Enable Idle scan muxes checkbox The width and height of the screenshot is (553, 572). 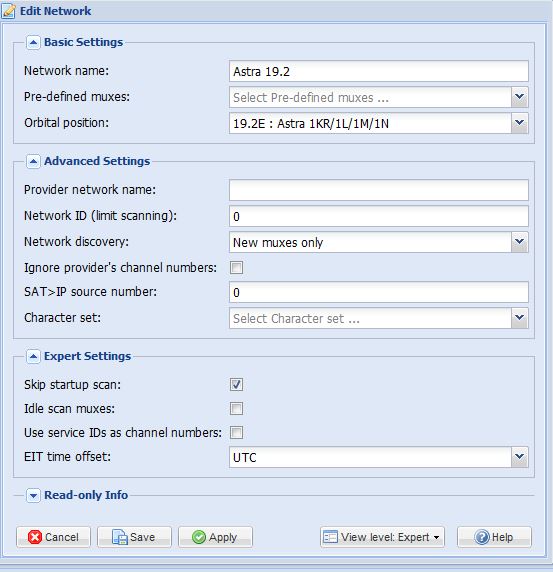point(236,409)
